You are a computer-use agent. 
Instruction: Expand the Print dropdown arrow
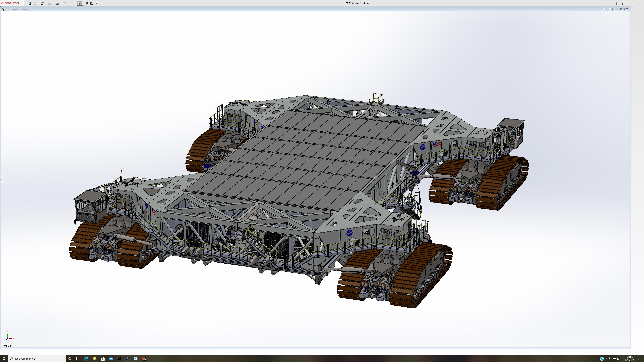(61, 3)
